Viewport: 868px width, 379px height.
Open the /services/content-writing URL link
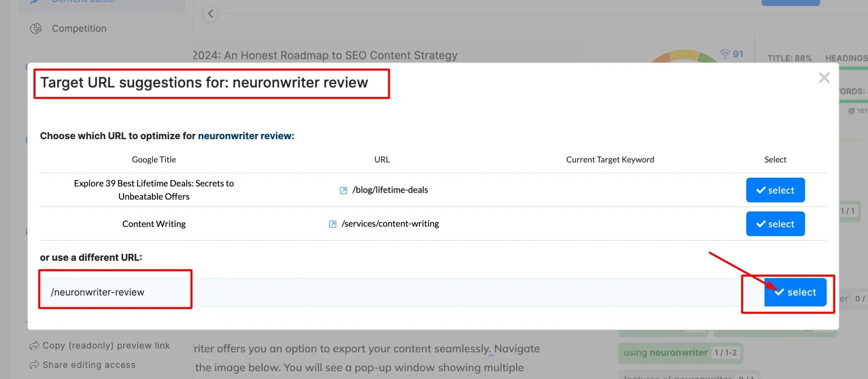390,224
